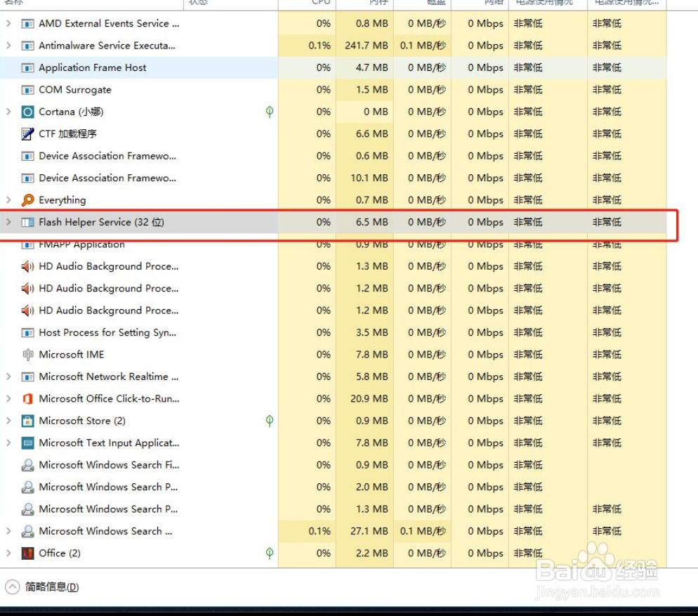The width and height of the screenshot is (698, 616).
Task: Click the CTF 加载程序 pen icon
Action: pyautogui.click(x=27, y=133)
